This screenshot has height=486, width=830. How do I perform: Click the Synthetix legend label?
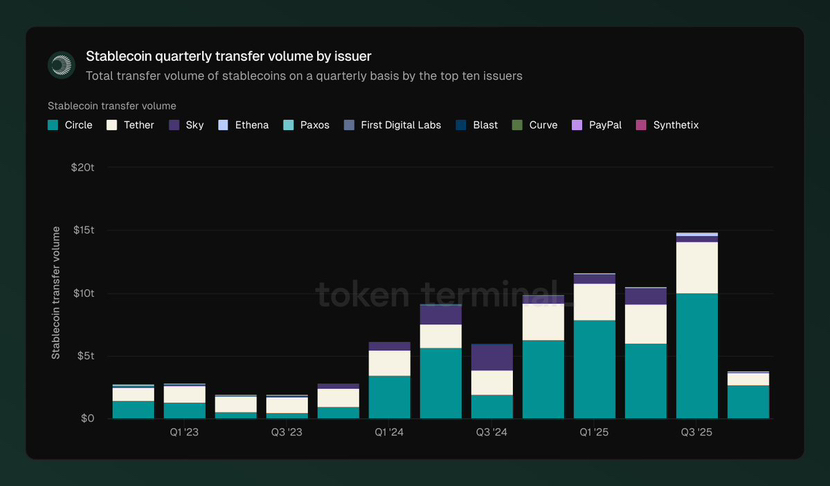click(x=675, y=125)
